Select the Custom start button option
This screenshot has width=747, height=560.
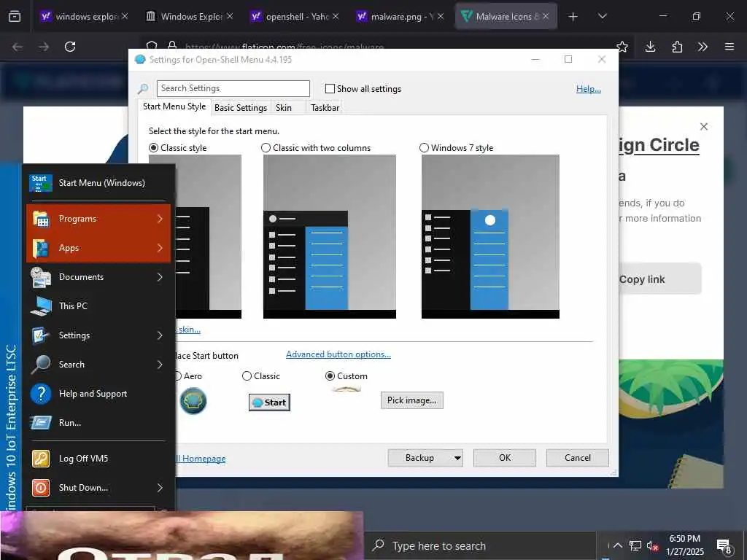coord(330,376)
